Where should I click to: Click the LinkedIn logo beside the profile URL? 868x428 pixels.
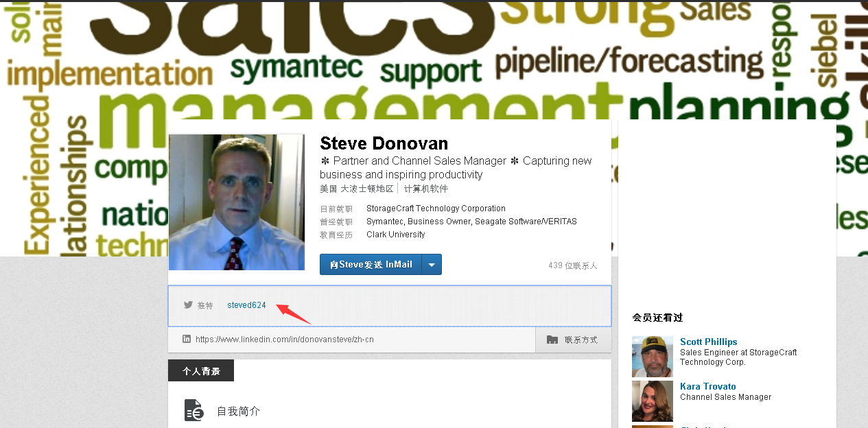pyautogui.click(x=187, y=339)
